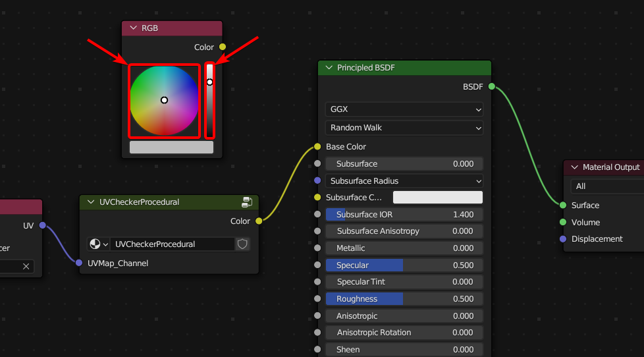This screenshot has width=644, height=357.
Task: Click the UV output socket on left node
Action: pos(42,225)
